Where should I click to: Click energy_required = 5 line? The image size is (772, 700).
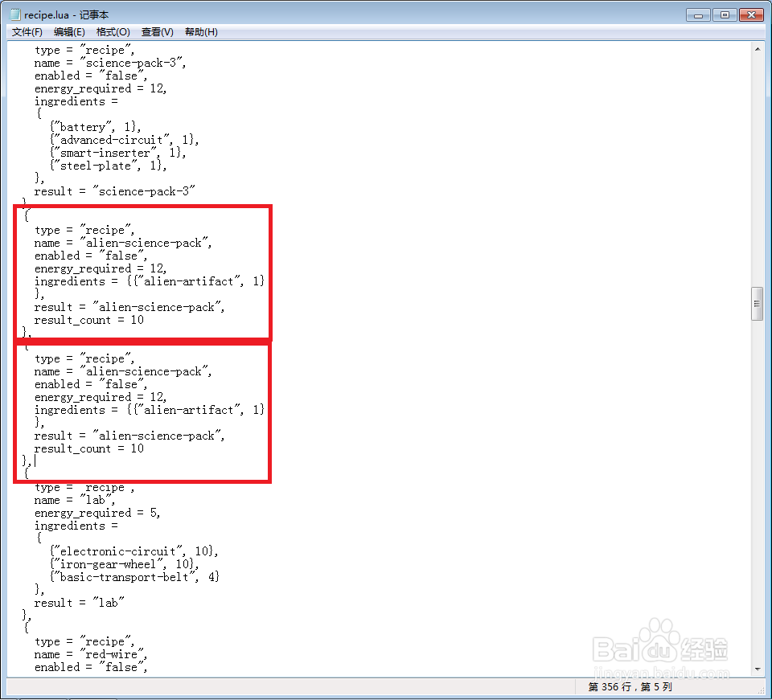click(x=97, y=513)
